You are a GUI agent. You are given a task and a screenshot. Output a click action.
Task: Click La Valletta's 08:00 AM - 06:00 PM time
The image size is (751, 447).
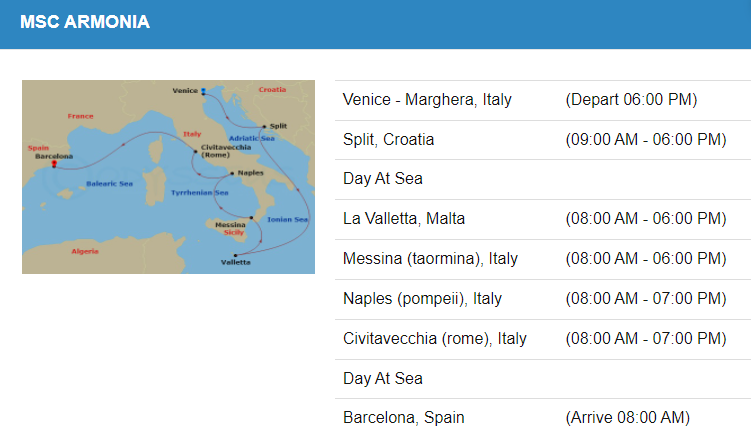pos(646,218)
